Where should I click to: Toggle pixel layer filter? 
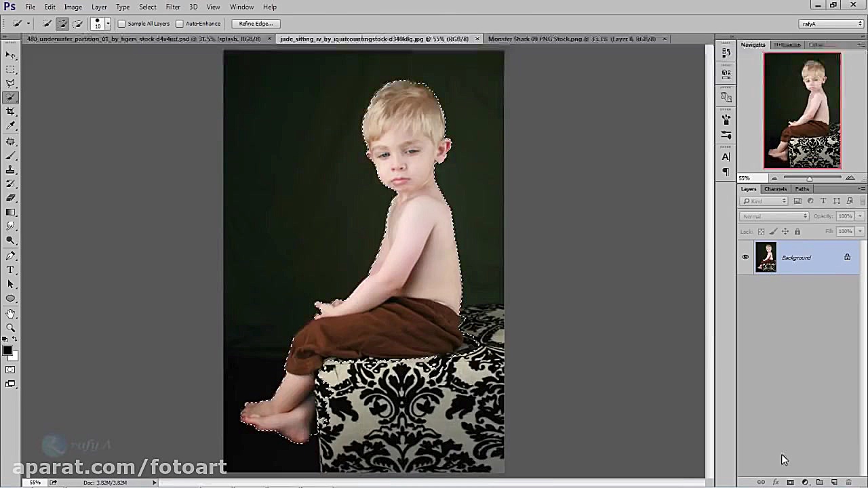797,201
